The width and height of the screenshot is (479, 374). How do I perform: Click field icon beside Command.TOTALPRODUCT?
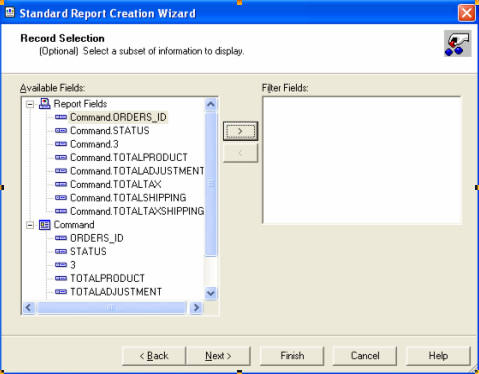pyautogui.click(x=61, y=157)
